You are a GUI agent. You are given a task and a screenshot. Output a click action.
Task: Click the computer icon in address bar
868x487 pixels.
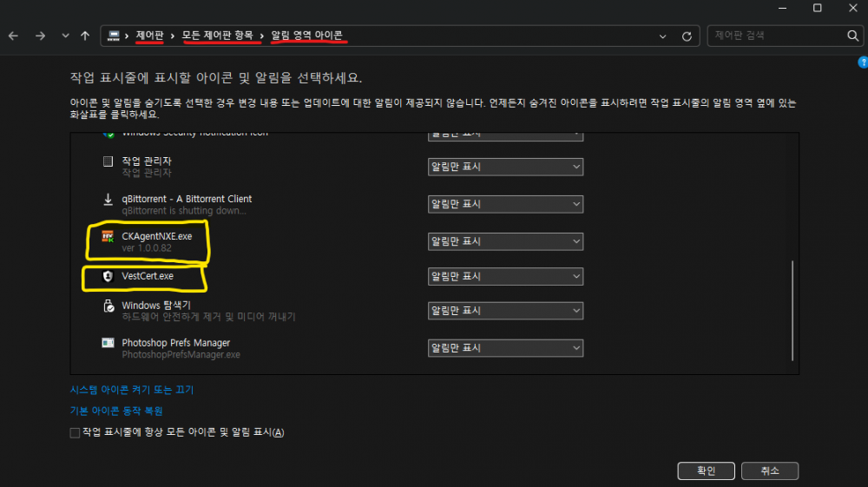[x=113, y=36]
